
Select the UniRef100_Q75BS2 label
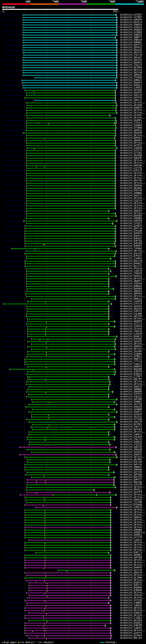tap(131, 357)
